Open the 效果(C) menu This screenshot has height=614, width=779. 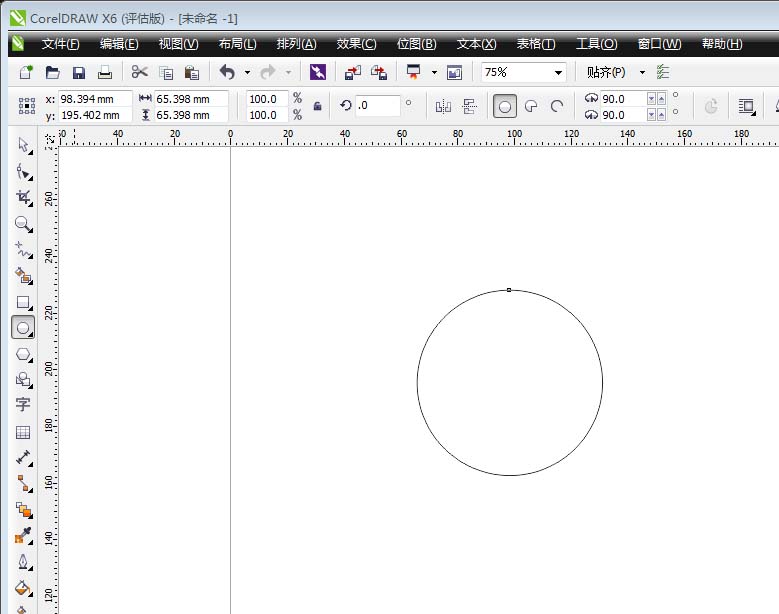click(356, 44)
